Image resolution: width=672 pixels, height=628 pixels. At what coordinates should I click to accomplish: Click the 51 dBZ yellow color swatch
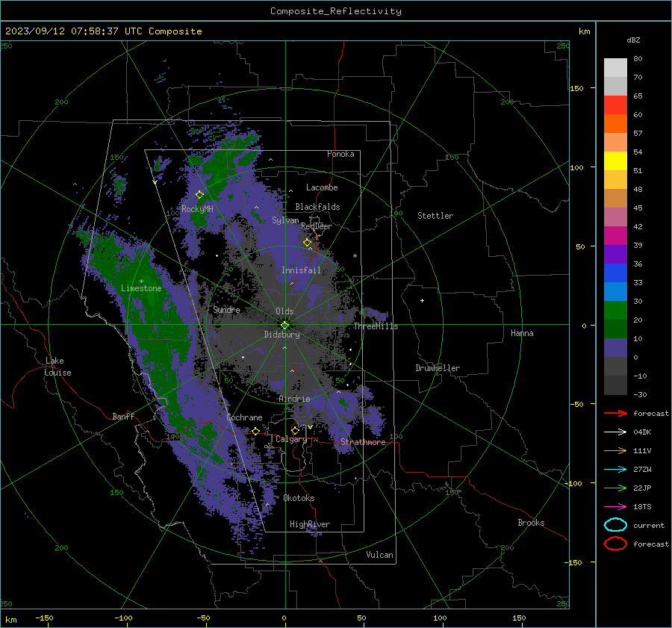point(615,161)
